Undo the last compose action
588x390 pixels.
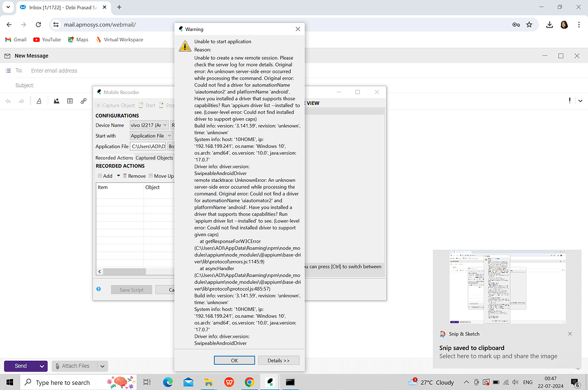pos(8,101)
